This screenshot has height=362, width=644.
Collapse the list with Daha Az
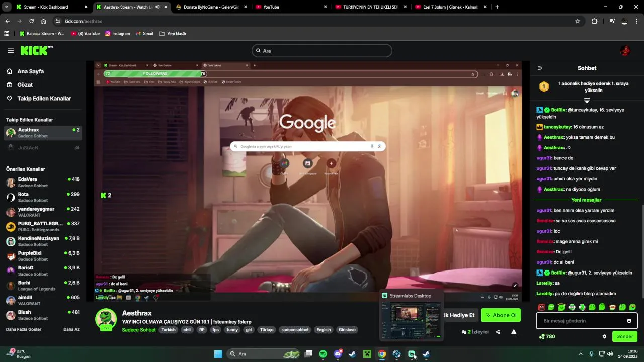(71, 329)
